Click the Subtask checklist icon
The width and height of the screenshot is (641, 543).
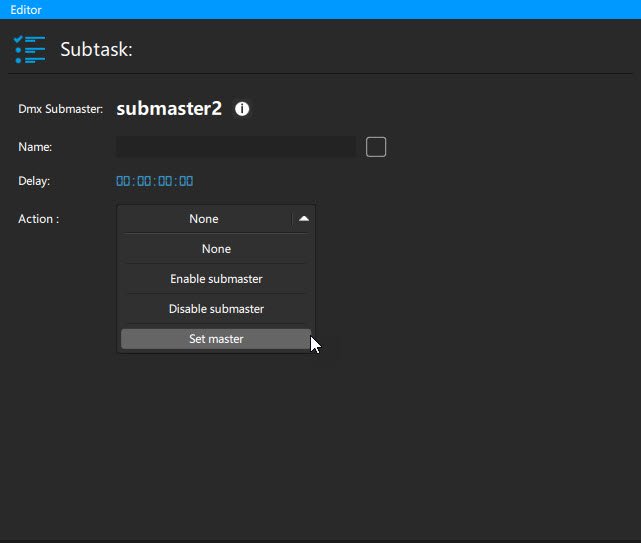click(29, 49)
